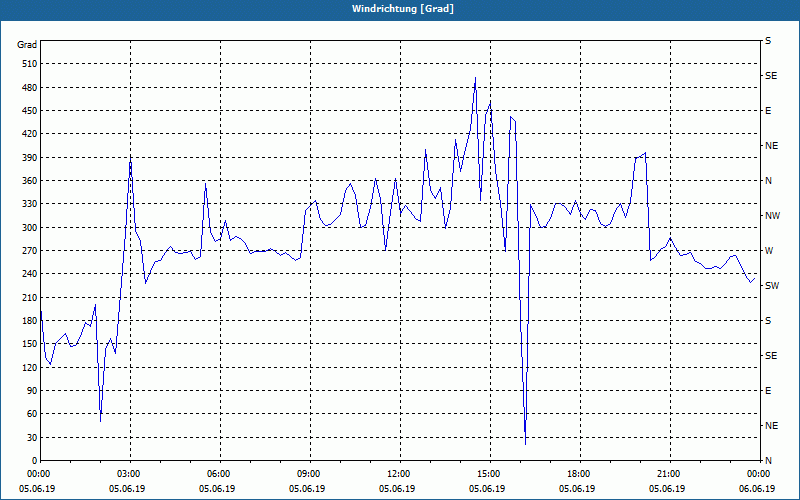Click the 480 y-axis value
800x500 pixels.
30,88
